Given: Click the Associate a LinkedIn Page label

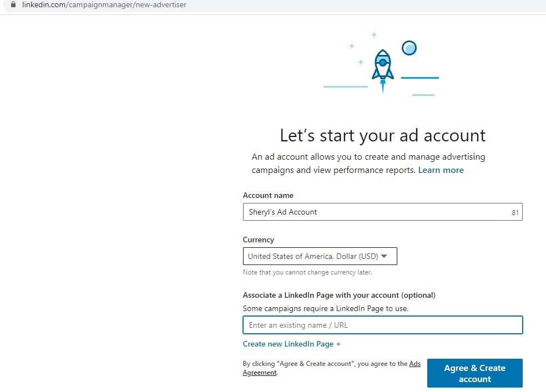Looking at the screenshot, I should [x=338, y=295].
